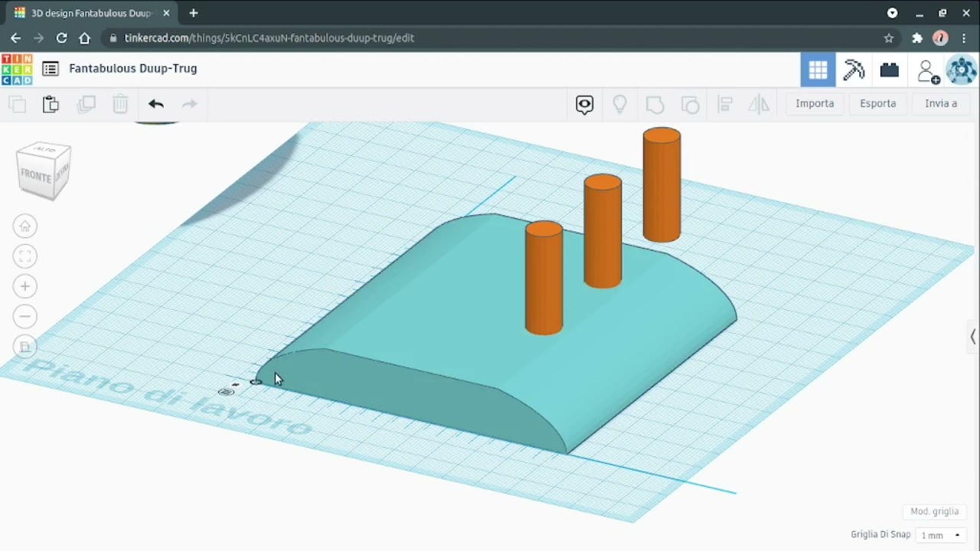Select the tallest orange cylinder
Image resolution: width=980 pixels, height=551 pixels.
661,185
